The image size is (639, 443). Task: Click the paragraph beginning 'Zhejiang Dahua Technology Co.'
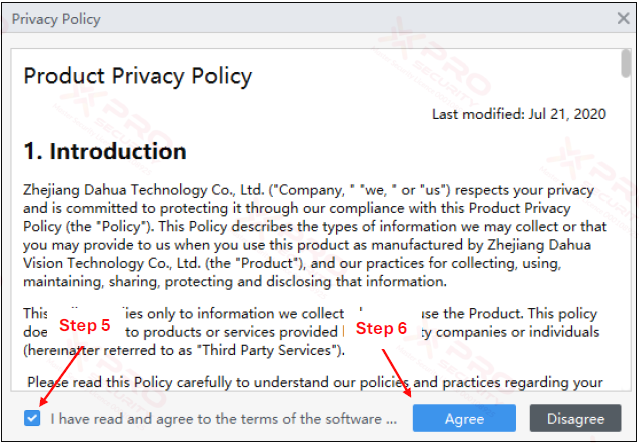(315, 236)
